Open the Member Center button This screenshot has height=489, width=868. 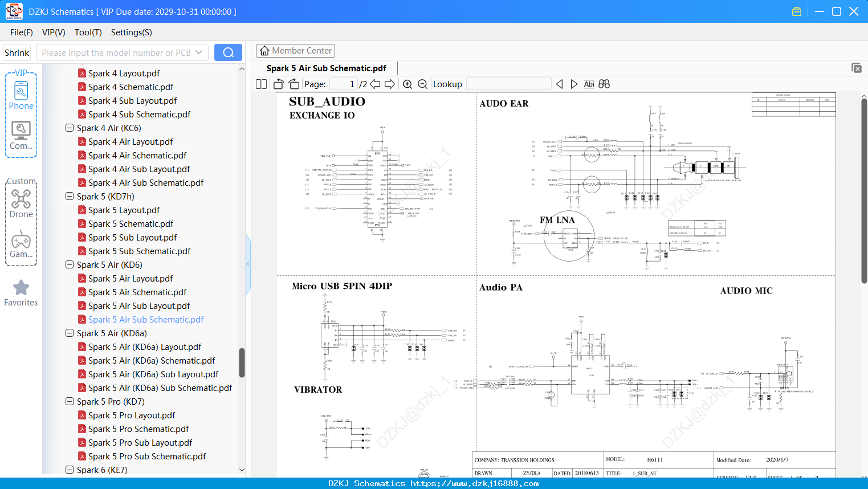click(295, 51)
